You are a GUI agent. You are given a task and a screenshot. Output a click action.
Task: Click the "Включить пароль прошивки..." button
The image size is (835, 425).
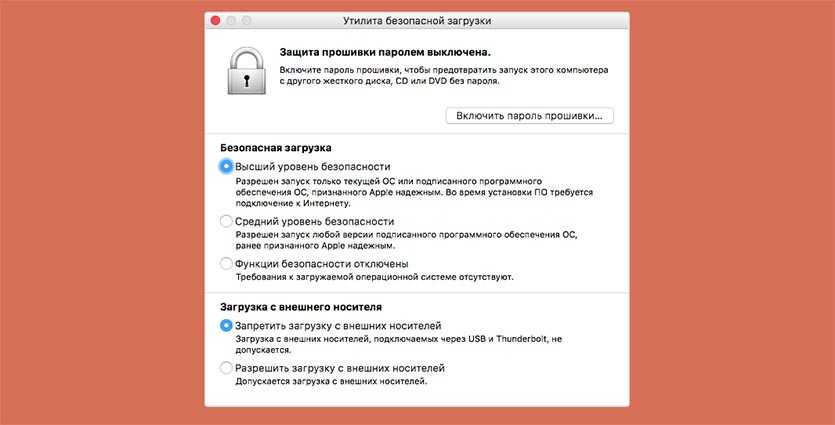tap(530, 116)
